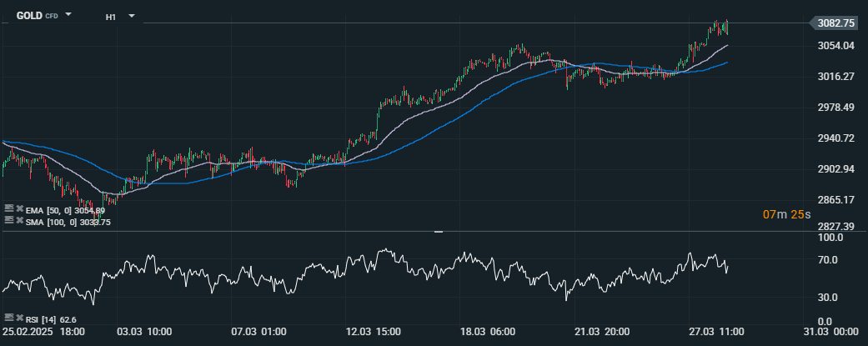This screenshot has height=346, width=868.
Task: Click time axis label 27.03 11:00
Action: pos(717,332)
